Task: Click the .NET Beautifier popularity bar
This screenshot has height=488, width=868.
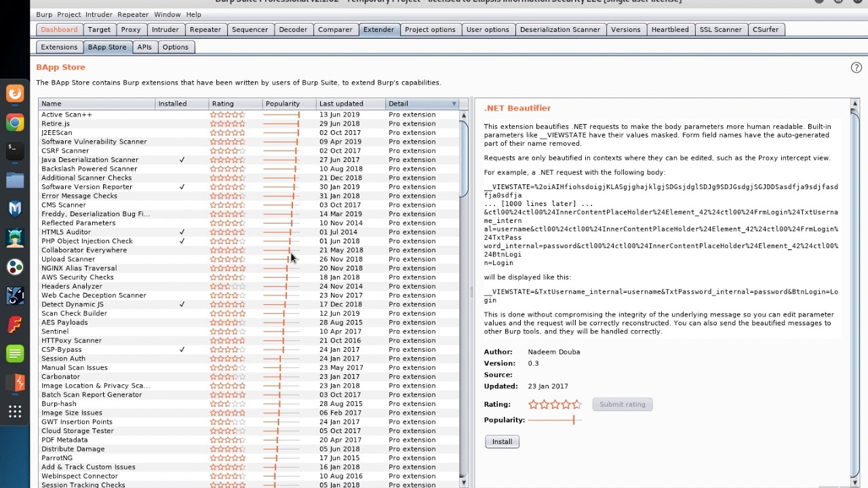Action: coord(555,420)
